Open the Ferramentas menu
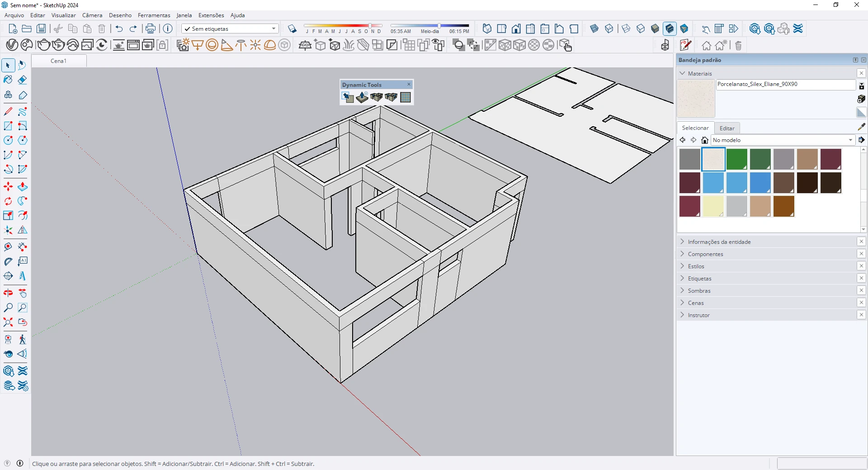 154,15
